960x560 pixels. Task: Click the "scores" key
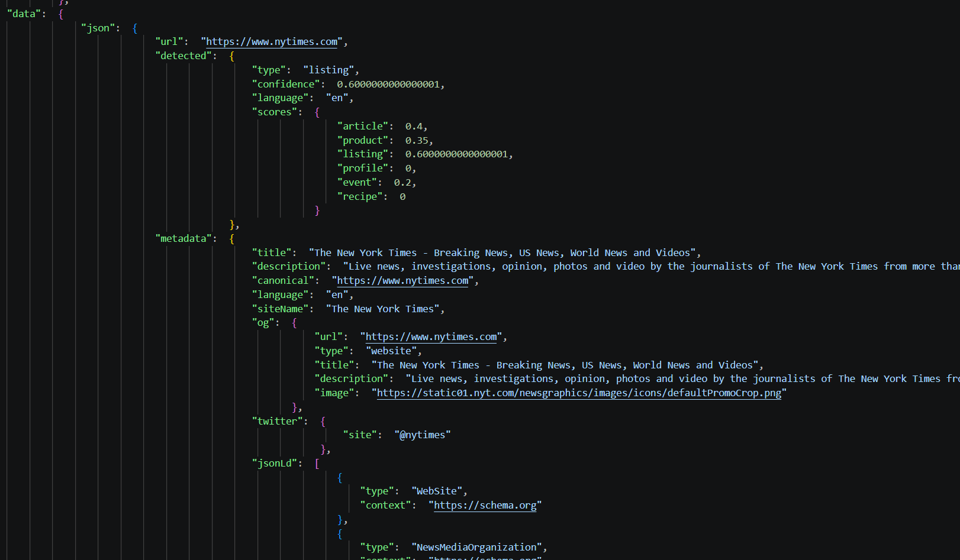(x=275, y=112)
